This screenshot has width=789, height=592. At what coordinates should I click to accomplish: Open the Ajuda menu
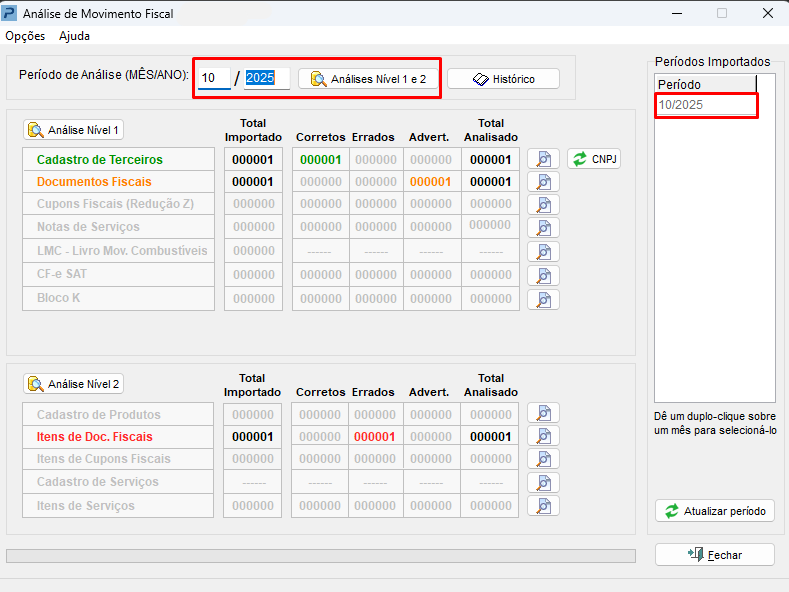coord(74,36)
